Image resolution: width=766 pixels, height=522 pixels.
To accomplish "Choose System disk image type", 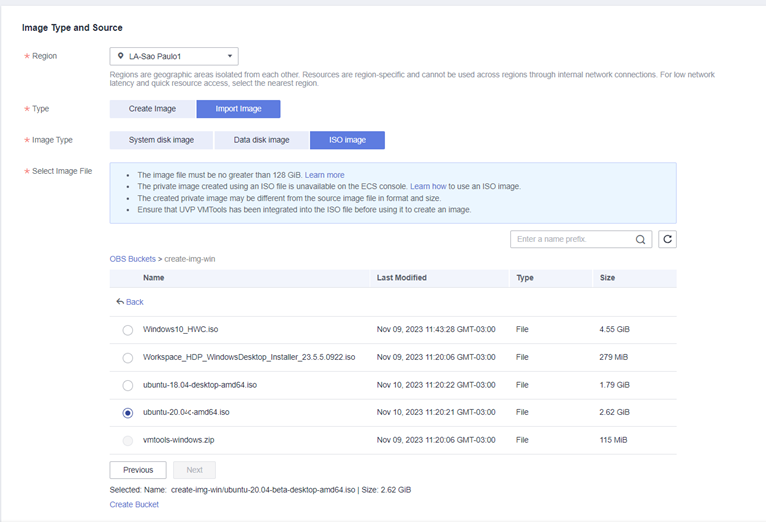I will point(161,141).
